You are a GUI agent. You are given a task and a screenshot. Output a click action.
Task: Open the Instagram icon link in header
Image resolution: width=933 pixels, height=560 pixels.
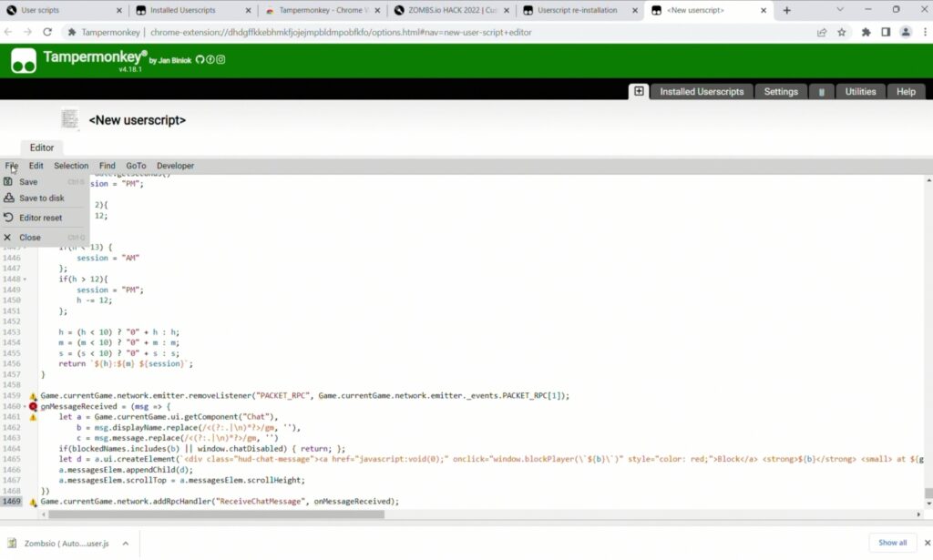(220, 59)
